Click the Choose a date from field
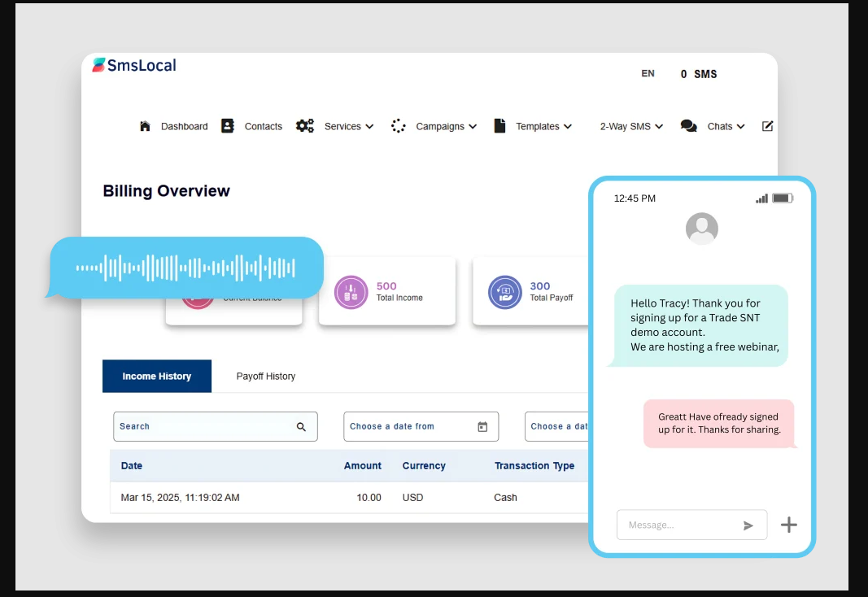This screenshot has height=597, width=868. tap(421, 426)
